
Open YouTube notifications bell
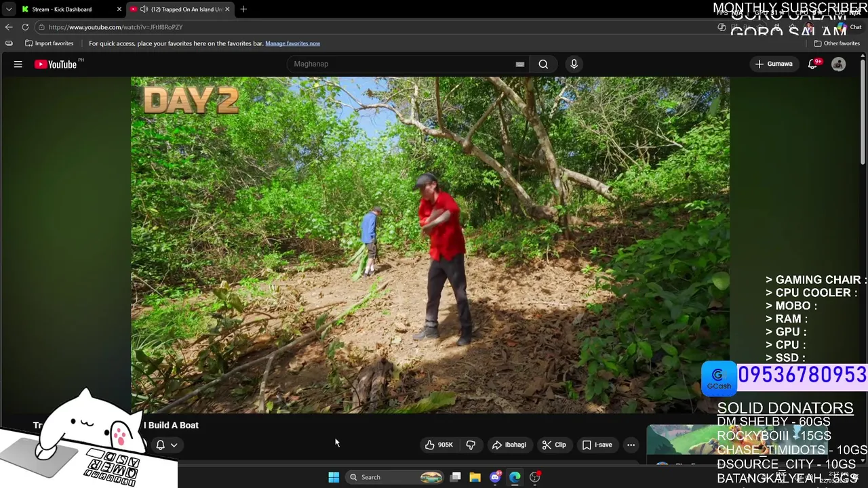(812, 64)
